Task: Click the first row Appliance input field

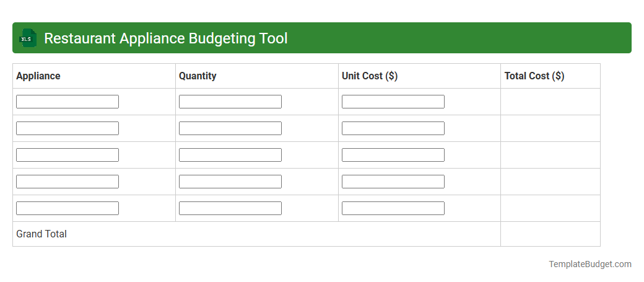Action: point(67,102)
